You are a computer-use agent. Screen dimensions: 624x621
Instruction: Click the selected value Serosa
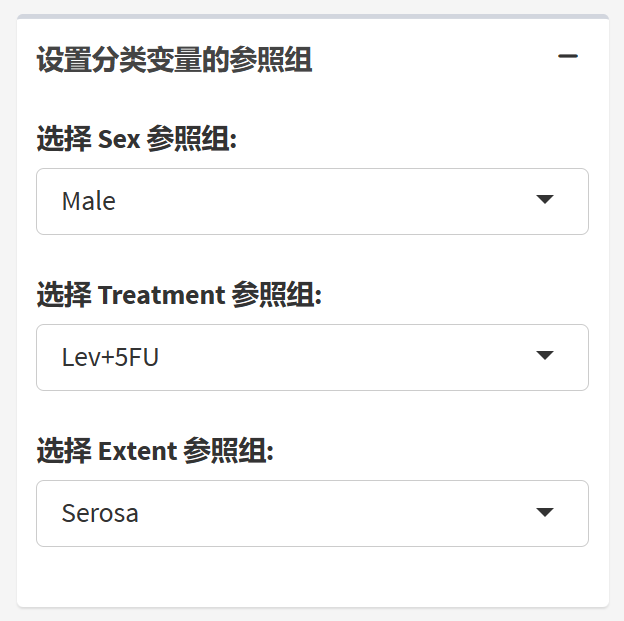point(100,513)
